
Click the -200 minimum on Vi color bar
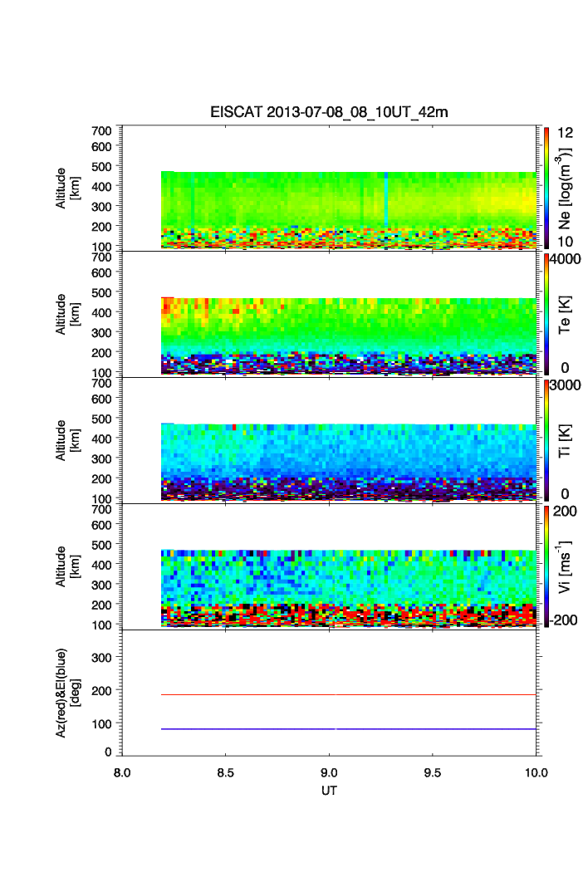click(x=563, y=620)
